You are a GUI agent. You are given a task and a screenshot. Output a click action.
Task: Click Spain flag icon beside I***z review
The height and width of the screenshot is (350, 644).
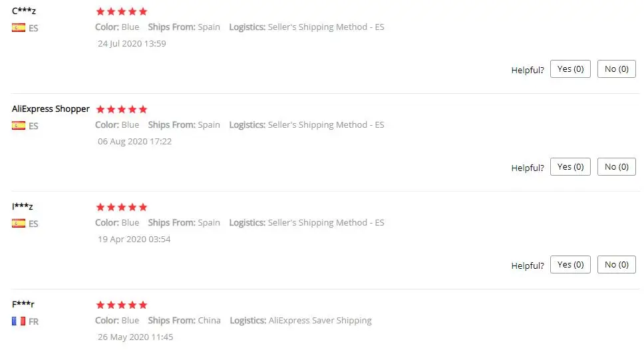(x=19, y=223)
